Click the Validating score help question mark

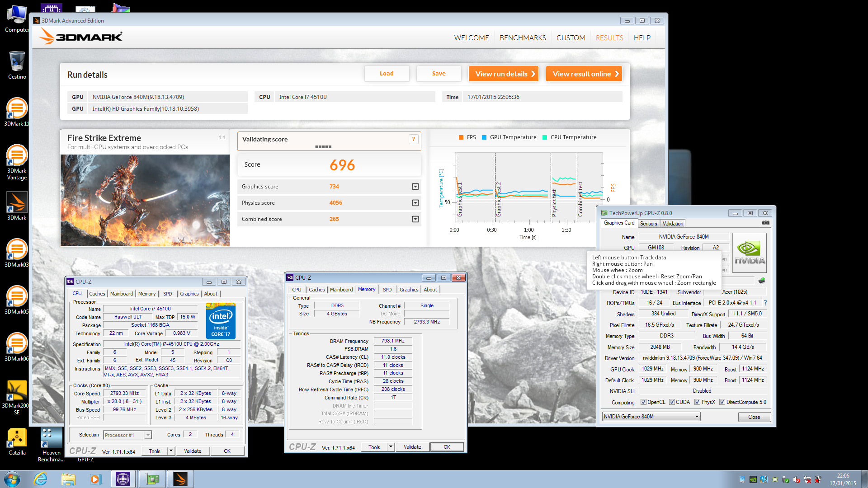413,139
